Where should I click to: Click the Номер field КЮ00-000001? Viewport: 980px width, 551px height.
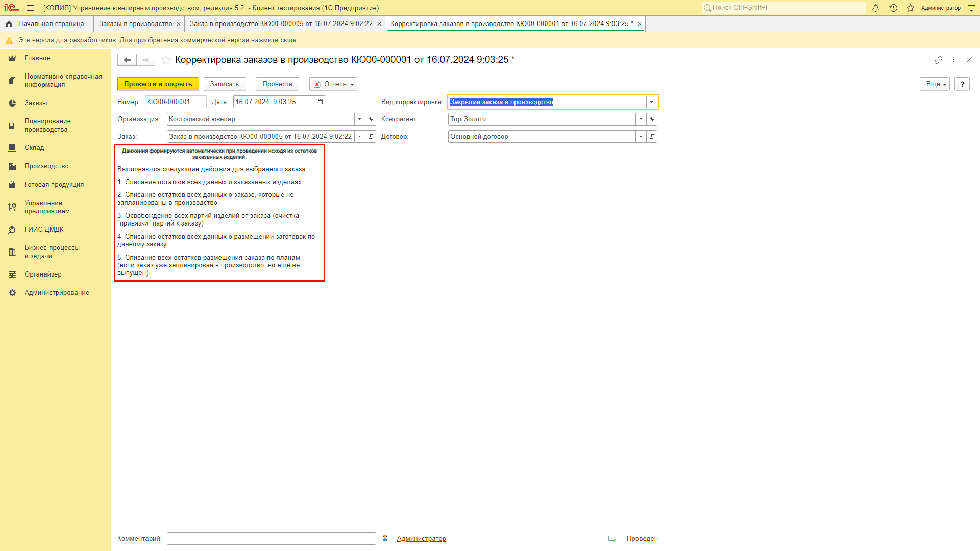[176, 102]
